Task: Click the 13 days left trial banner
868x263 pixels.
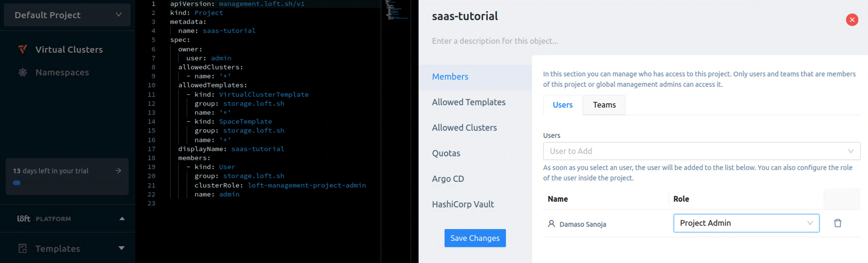Action: click(67, 176)
